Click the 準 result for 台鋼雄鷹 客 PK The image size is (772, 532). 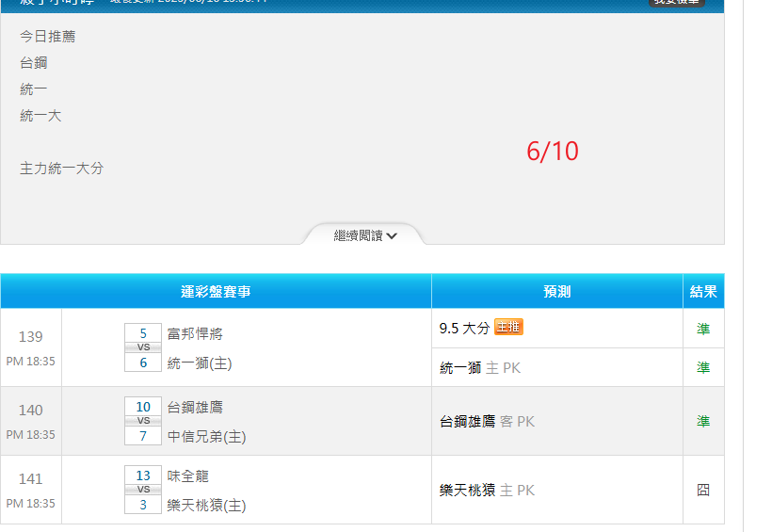(703, 421)
